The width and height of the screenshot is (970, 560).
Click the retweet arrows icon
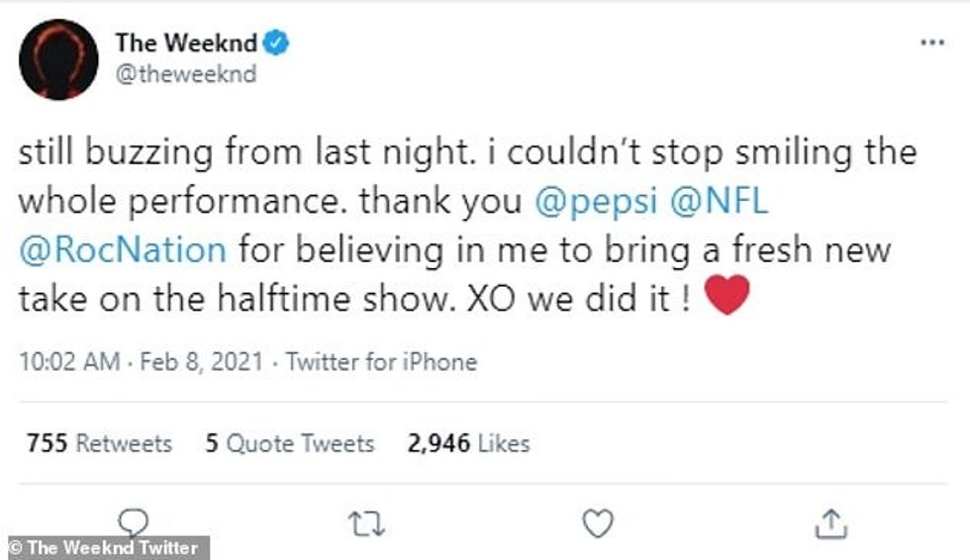(366, 524)
